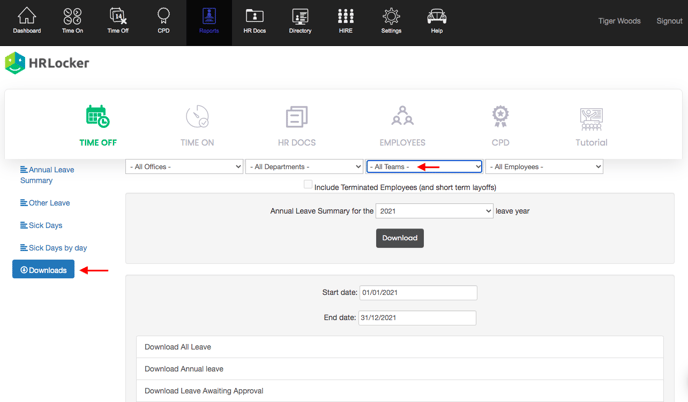
Task: Expand the All Teams dropdown
Action: [424, 167]
